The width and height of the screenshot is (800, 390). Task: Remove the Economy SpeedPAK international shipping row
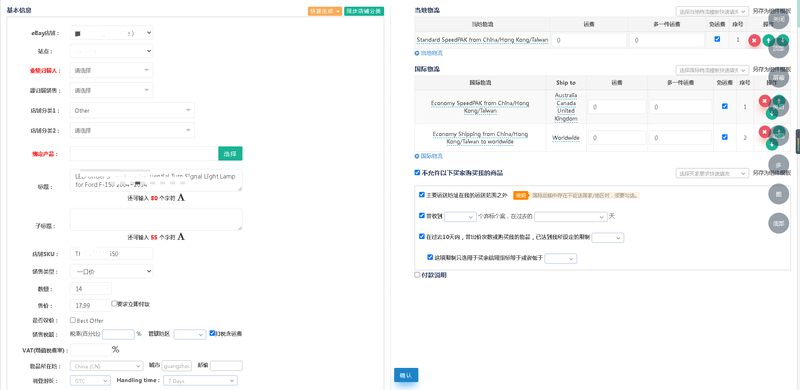(x=764, y=101)
